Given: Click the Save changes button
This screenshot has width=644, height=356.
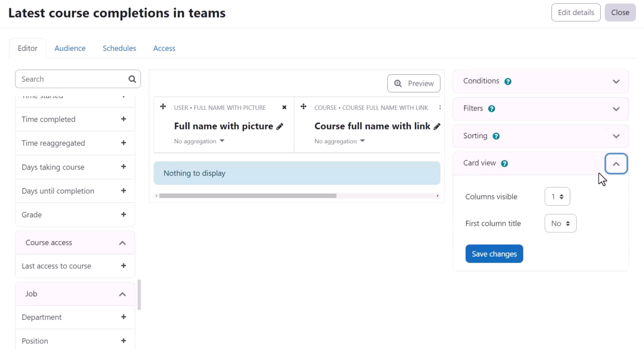Looking at the screenshot, I should [x=494, y=254].
